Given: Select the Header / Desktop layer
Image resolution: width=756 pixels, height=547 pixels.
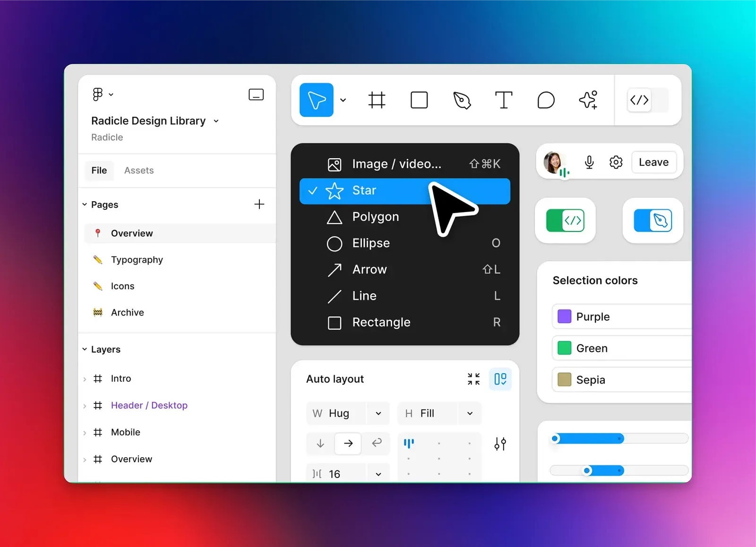Looking at the screenshot, I should [x=149, y=405].
